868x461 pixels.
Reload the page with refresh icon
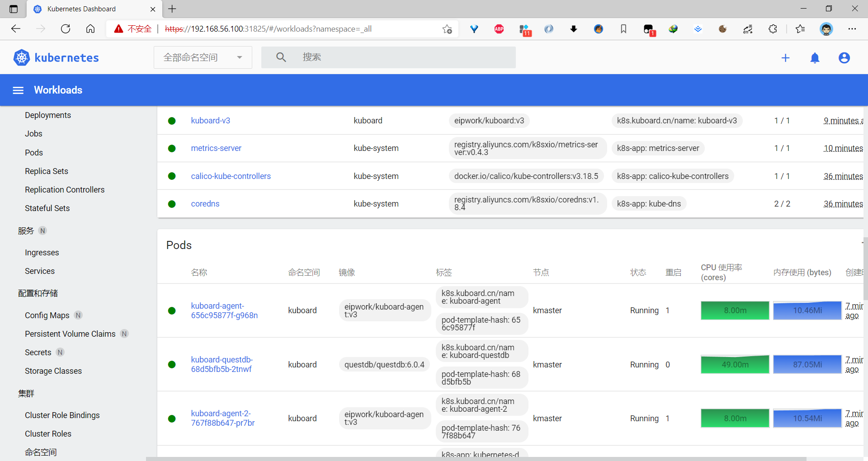click(66, 29)
